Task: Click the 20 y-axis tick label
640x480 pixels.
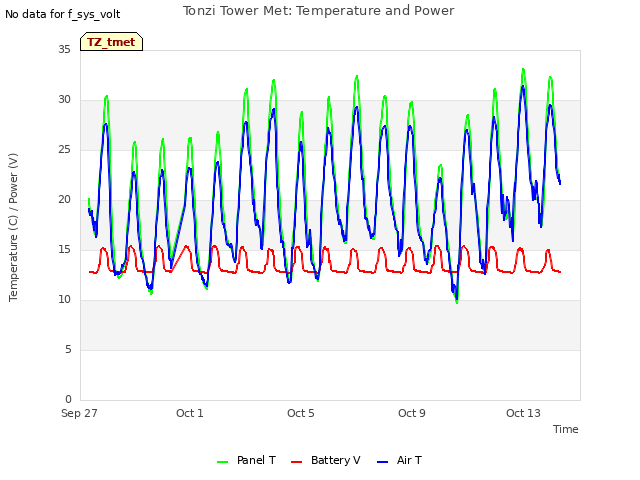Action: pos(64,200)
